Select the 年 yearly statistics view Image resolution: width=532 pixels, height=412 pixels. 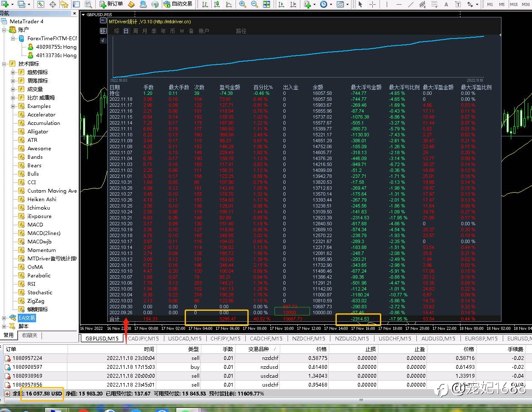coord(163,31)
